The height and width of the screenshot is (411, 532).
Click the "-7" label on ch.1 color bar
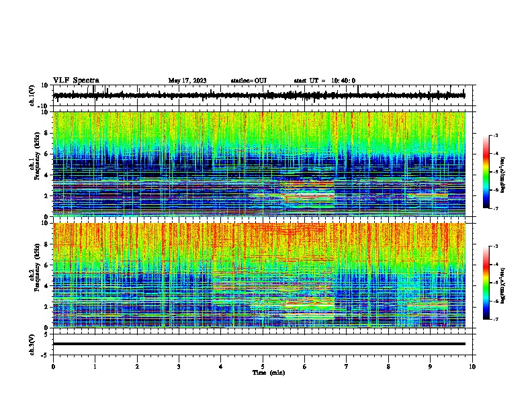click(495, 208)
